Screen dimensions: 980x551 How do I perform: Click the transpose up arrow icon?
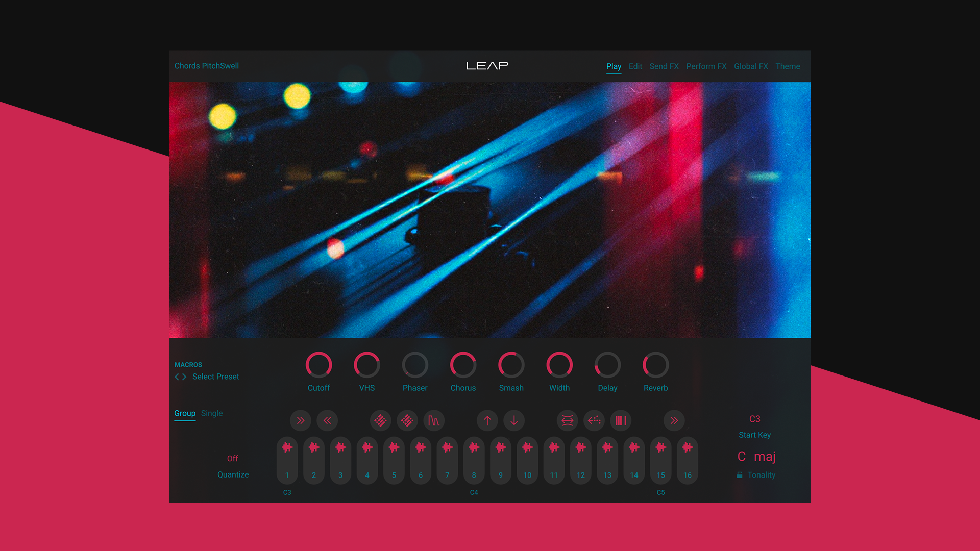[x=487, y=420]
